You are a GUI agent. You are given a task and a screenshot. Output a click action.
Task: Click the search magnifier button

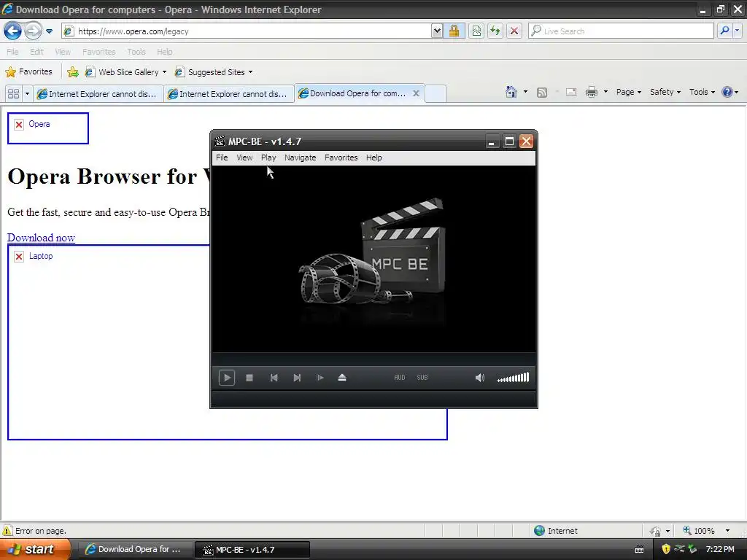tap(724, 31)
